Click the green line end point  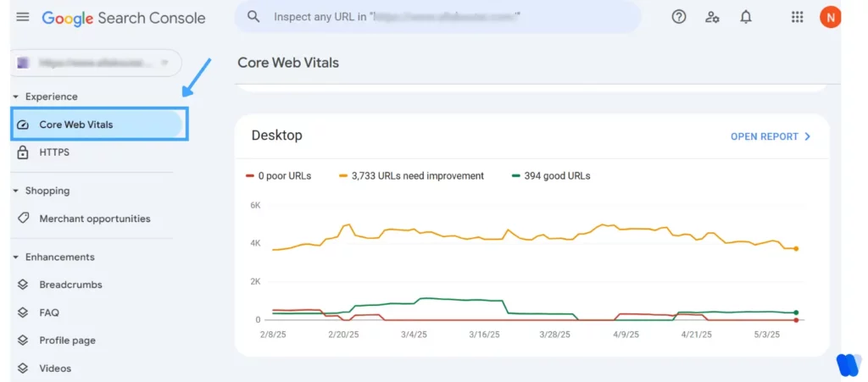(x=796, y=313)
